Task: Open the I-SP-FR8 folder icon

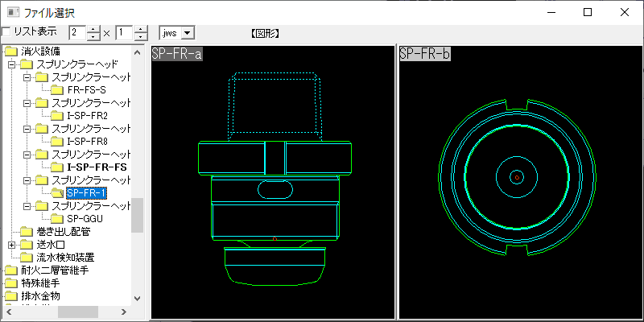Action: pos(57,141)
